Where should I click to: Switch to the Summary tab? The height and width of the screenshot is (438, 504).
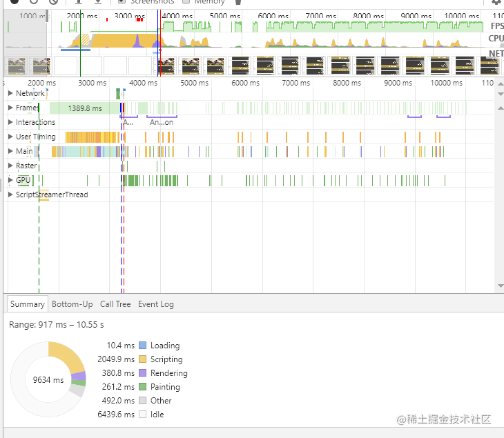[x=28, y=304]
